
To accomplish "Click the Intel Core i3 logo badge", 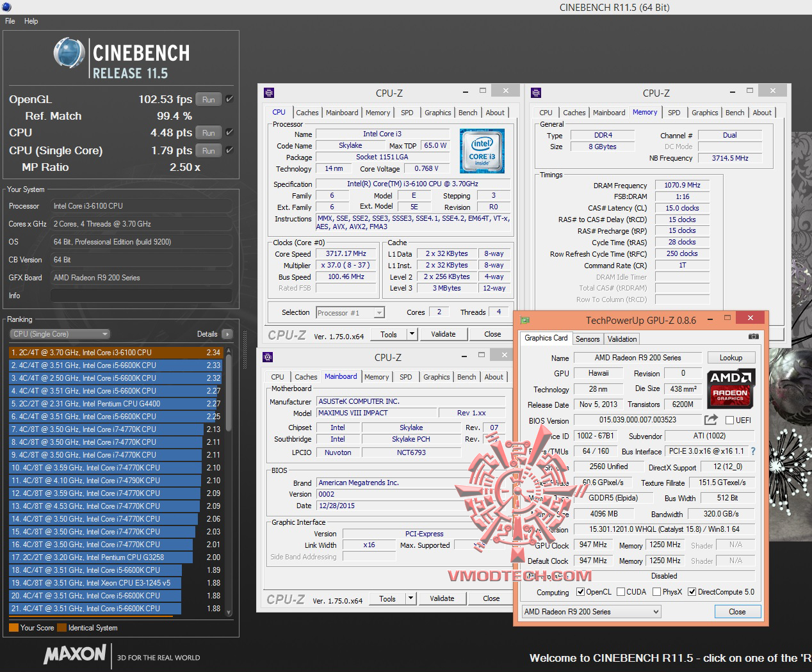I will point(482,151).
